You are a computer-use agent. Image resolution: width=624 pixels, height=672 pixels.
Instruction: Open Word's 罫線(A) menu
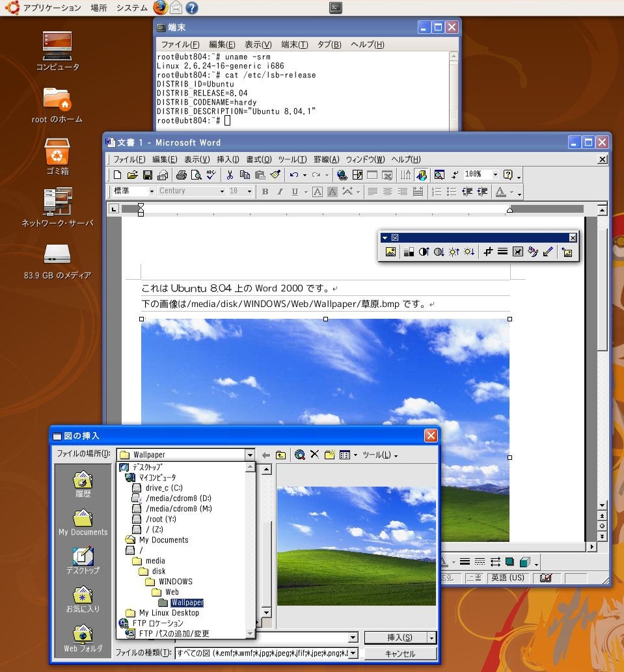pyautogui.click(x=327, y=159)
